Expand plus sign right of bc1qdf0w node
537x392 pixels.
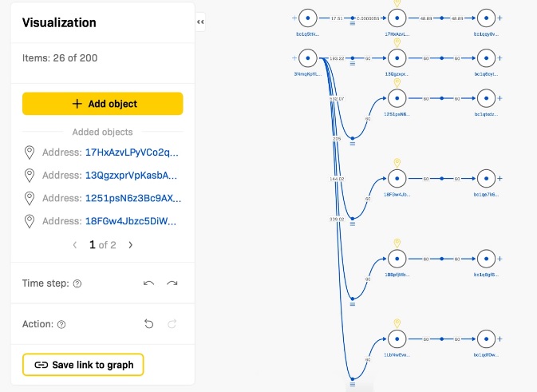coord(499,339)
